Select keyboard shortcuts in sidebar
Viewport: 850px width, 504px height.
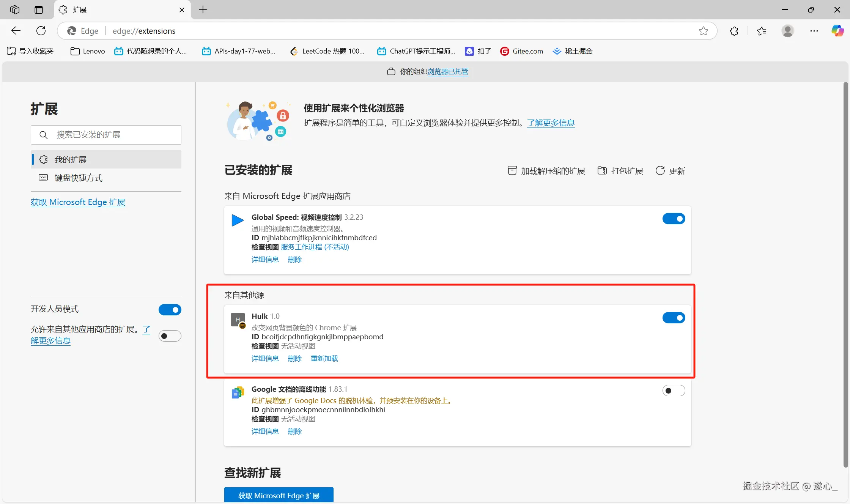tap(78, 178)
